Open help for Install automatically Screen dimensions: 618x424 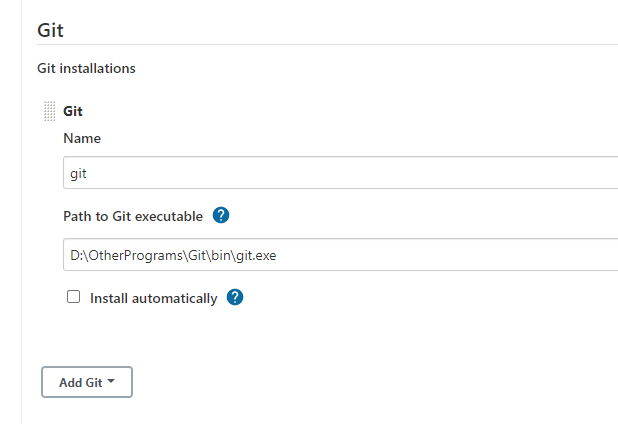tap(235, 297)
